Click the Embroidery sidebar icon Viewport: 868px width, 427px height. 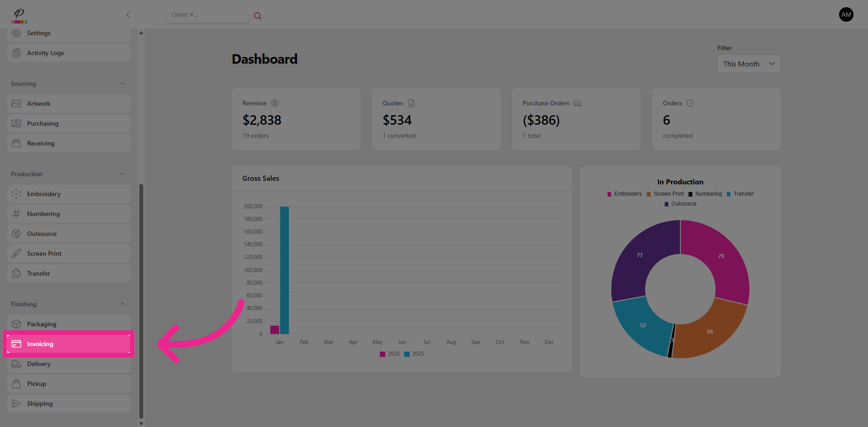[x=16, y=194]
